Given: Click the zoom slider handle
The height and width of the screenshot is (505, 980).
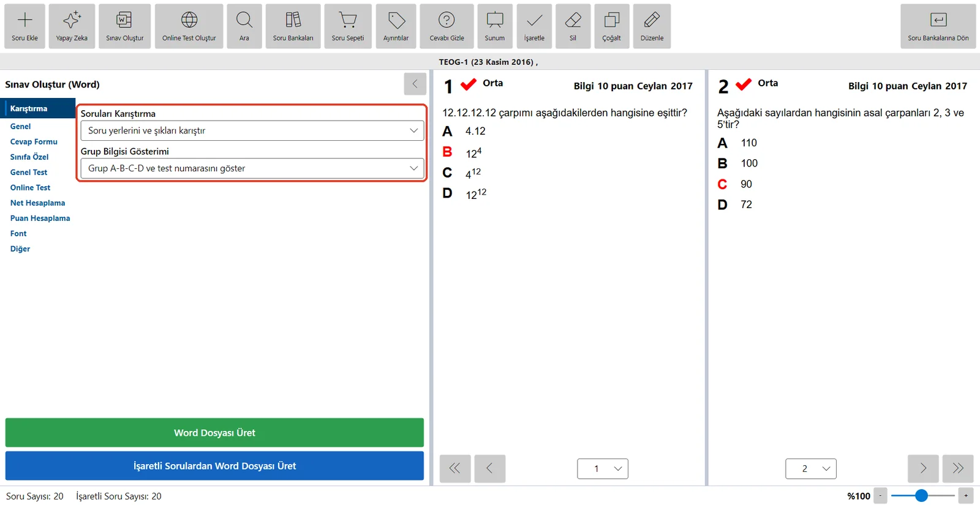Looking at the screenshot, I should point(921,496).
